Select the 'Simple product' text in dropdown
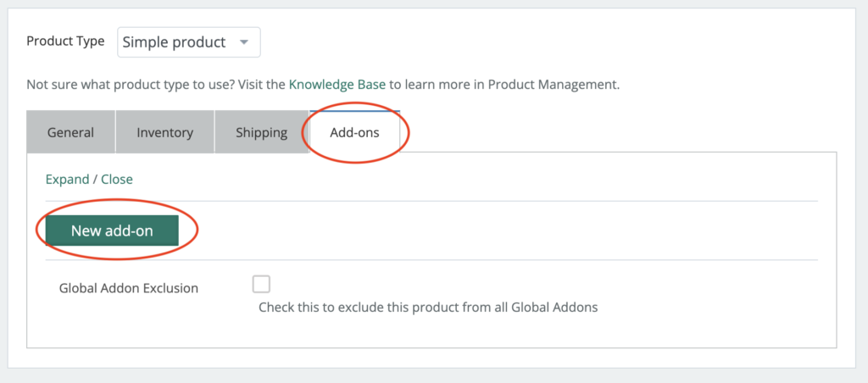 point(174,42)
